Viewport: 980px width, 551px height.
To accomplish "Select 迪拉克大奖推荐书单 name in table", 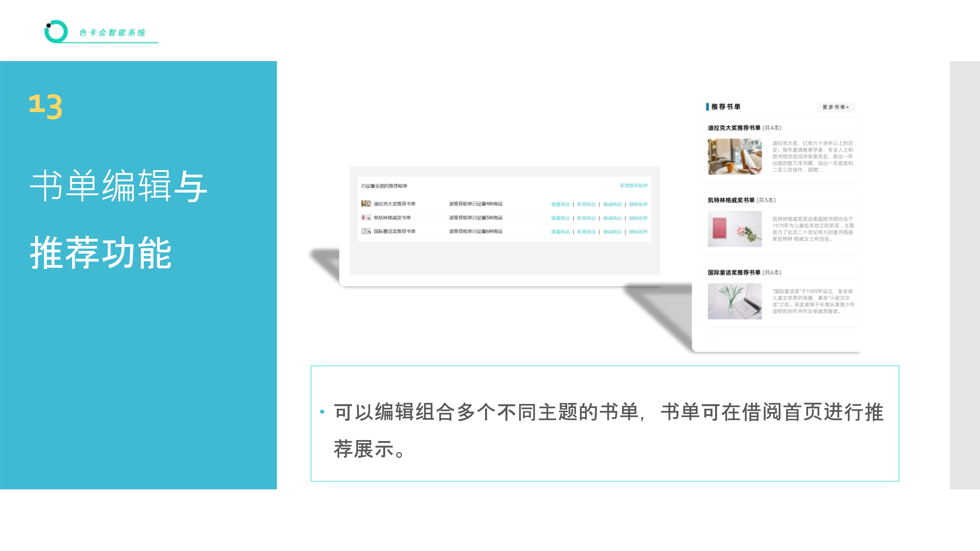I will [395, 204].
